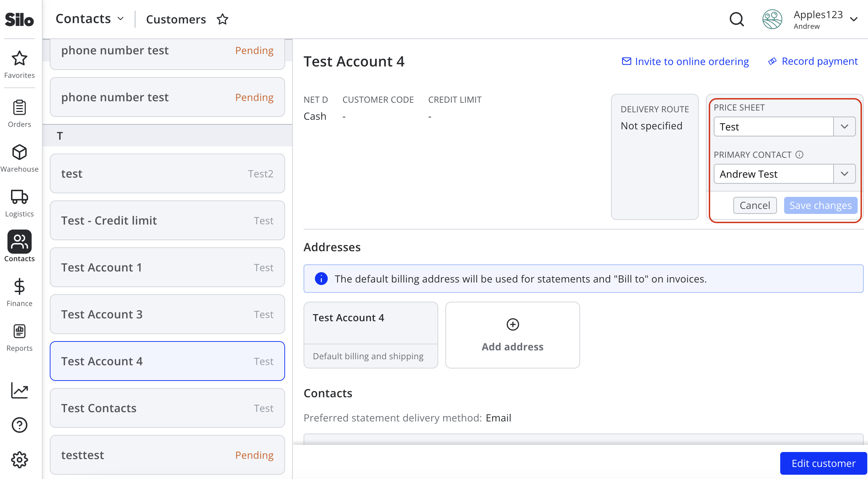Show Primary Contact info tooltip icon
This screenshot has width=868, height=479.
[x=799, y=155]
